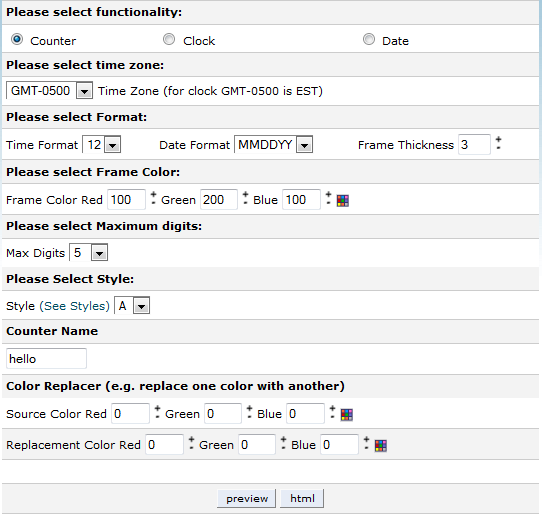Select the Counter radio button
Screen dimensions: 542x515
coord(17,39)
